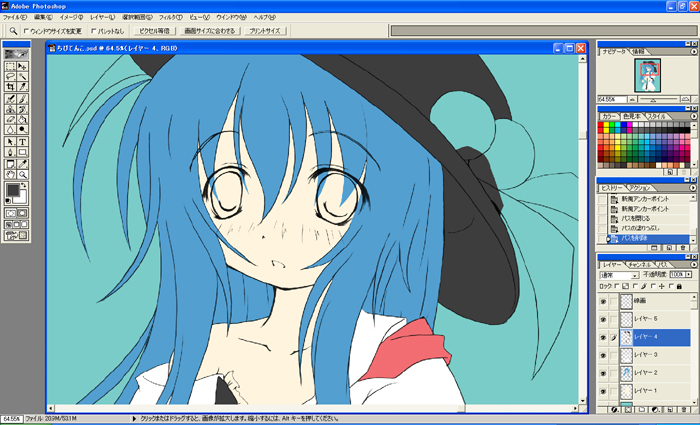Select the Eyedropper tool

click(22, 164)
